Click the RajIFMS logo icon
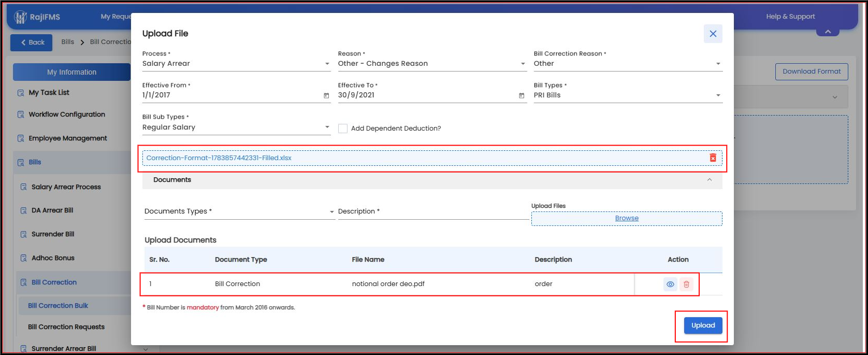Image resolution: width=868 pixels, height=355 pixels. (x=20, y=17)
